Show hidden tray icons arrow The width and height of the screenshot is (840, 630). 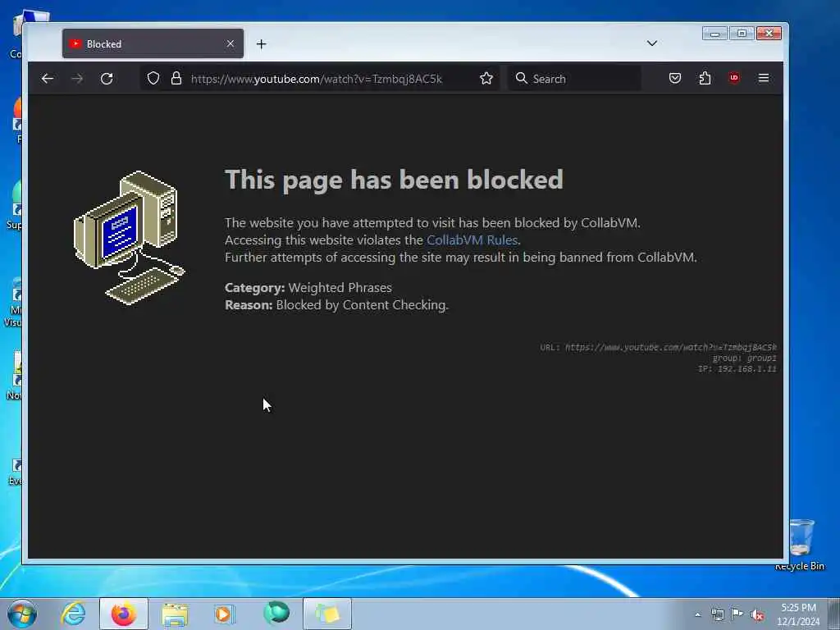(697, 615)
